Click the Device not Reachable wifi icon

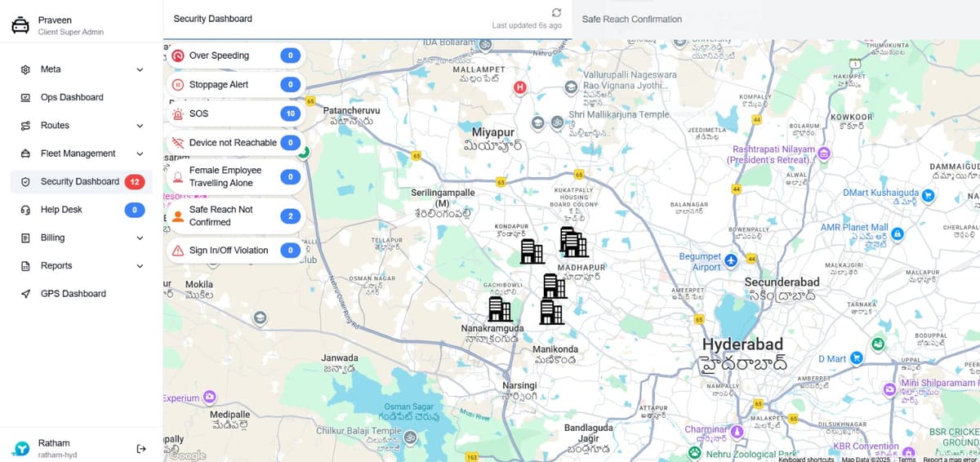[x=178, y=143]
